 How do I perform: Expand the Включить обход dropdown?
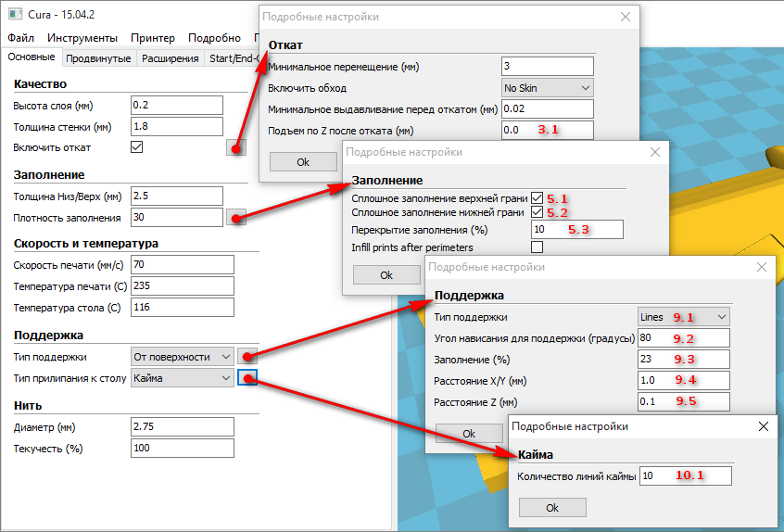tap(547, 88)
